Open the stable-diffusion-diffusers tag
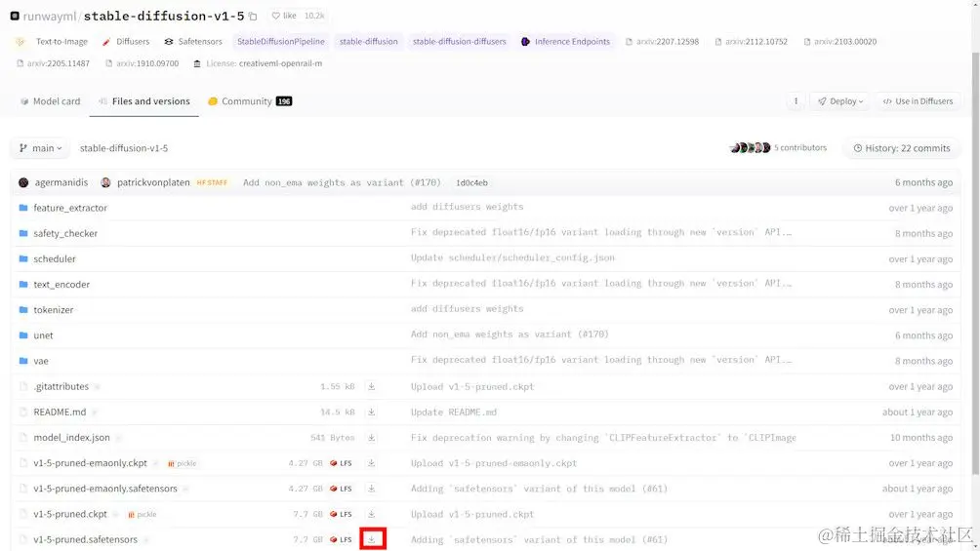This screenshot has width=980, height=551. coord(460,41)
